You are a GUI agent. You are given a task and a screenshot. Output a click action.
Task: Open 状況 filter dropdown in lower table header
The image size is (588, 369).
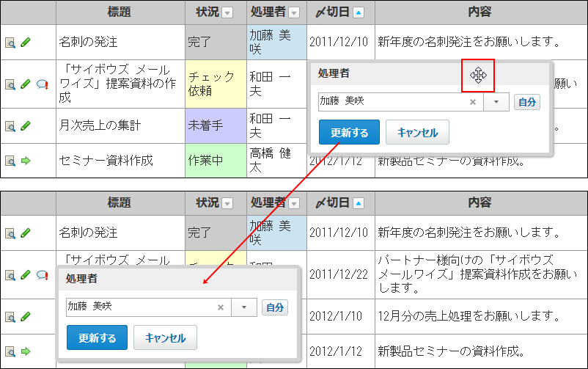pos(227,203)
